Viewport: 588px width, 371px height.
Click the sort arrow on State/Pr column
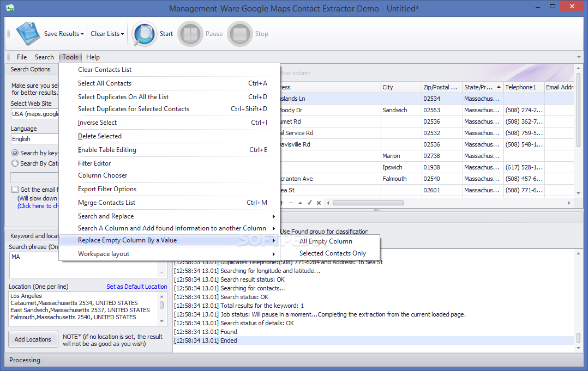[499, 87]
